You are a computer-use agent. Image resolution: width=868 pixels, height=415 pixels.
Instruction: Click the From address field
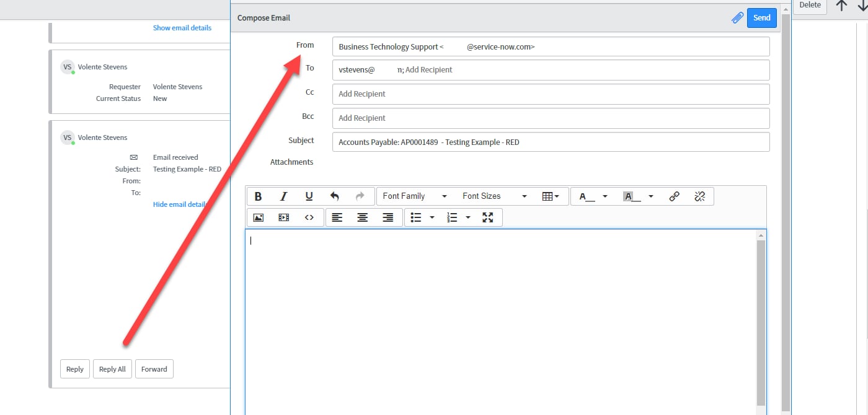click(x=551, y=46)
